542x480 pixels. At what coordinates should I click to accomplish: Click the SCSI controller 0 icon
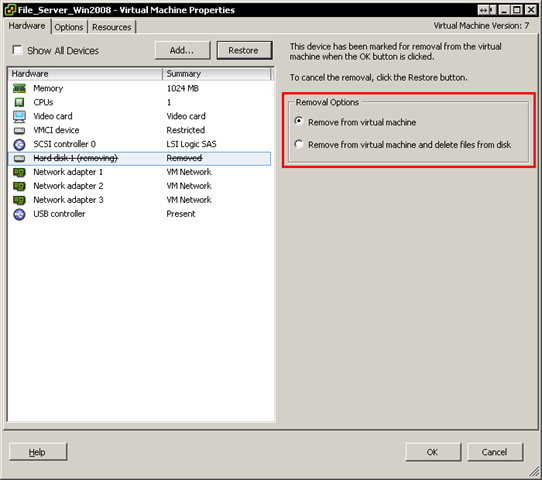tap(19, 144)
